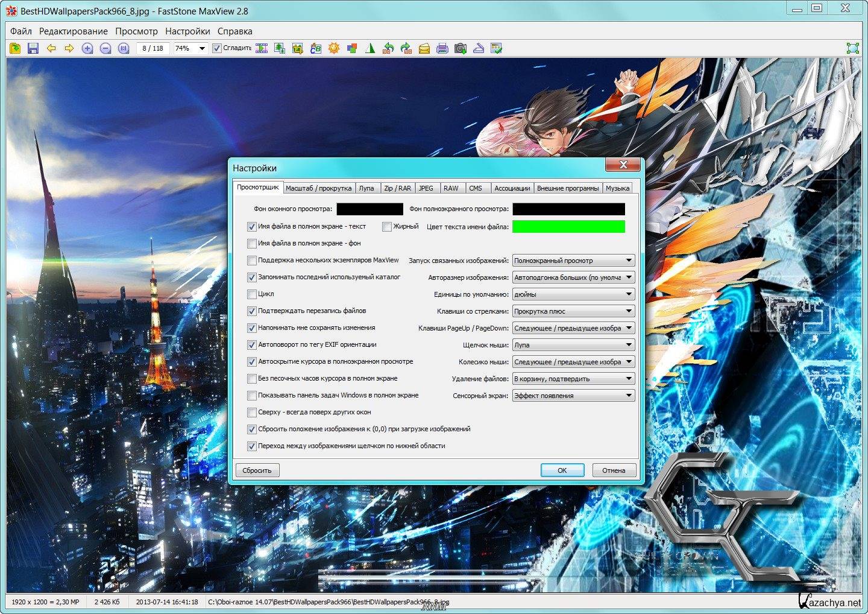
Task: Open Клавиши PageUp / PageDown dropdown
Action: (573, 328)
